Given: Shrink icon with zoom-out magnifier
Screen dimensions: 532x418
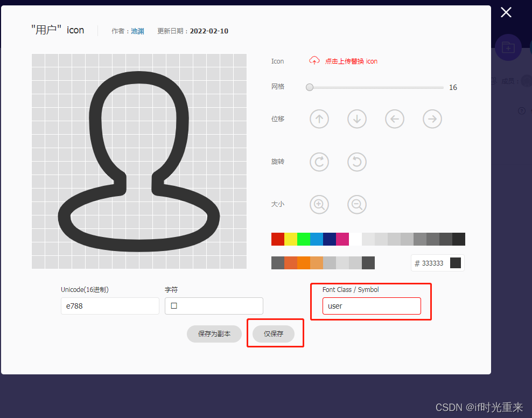Looking at the screenshot, I should pyautogui.click(x=356, y=204).
